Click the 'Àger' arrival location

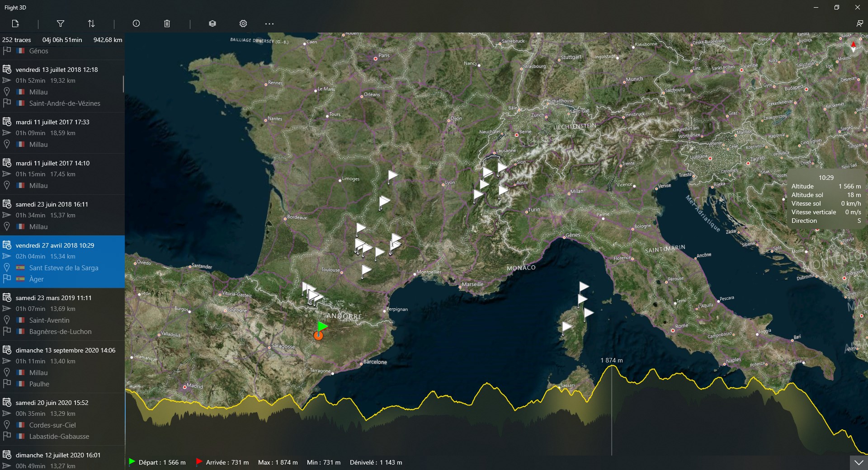37,279
